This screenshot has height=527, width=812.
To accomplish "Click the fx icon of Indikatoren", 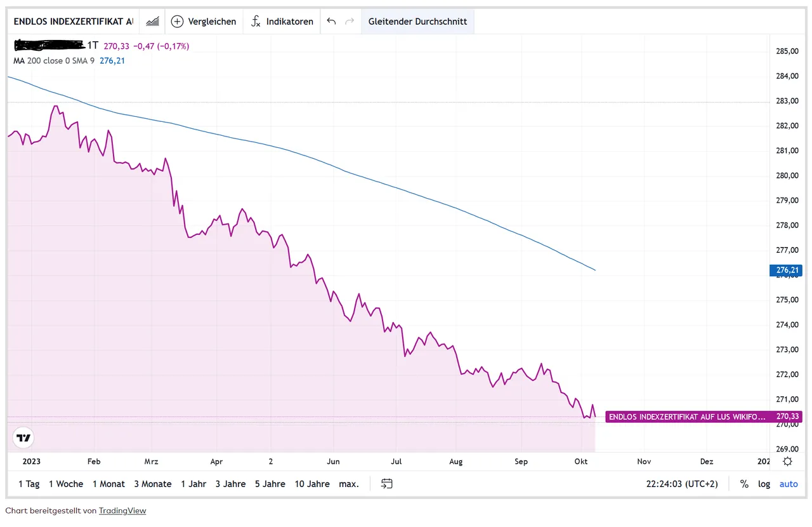I will click(256, 22).
